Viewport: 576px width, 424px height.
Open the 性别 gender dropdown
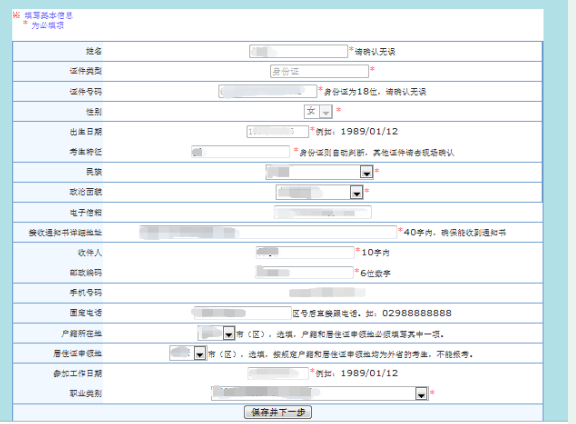click(x=318, y=111)
